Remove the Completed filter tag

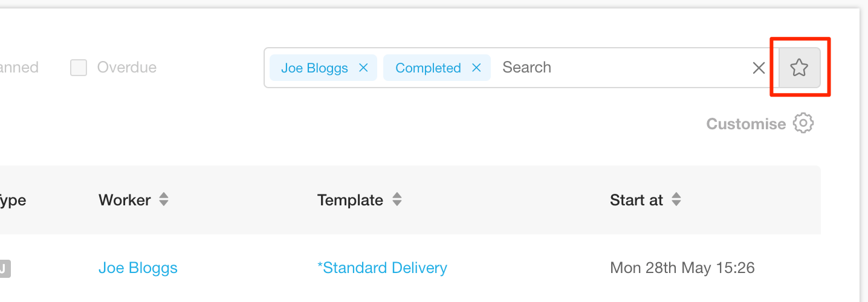(476, 68)
